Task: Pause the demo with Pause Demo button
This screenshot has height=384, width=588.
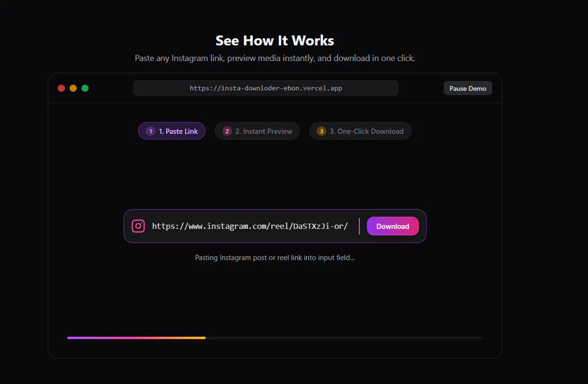Action: (468, 88)
